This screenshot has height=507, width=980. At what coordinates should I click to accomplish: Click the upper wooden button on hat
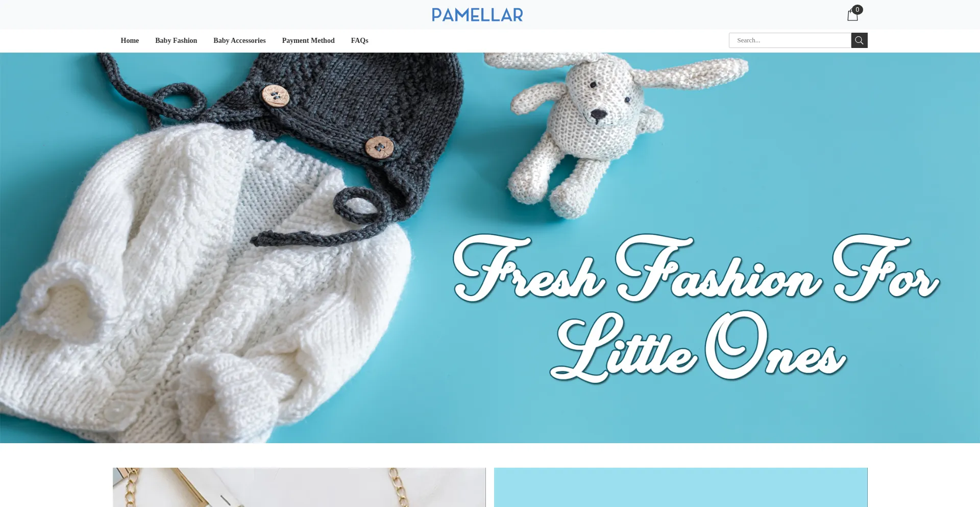[276, 96]
